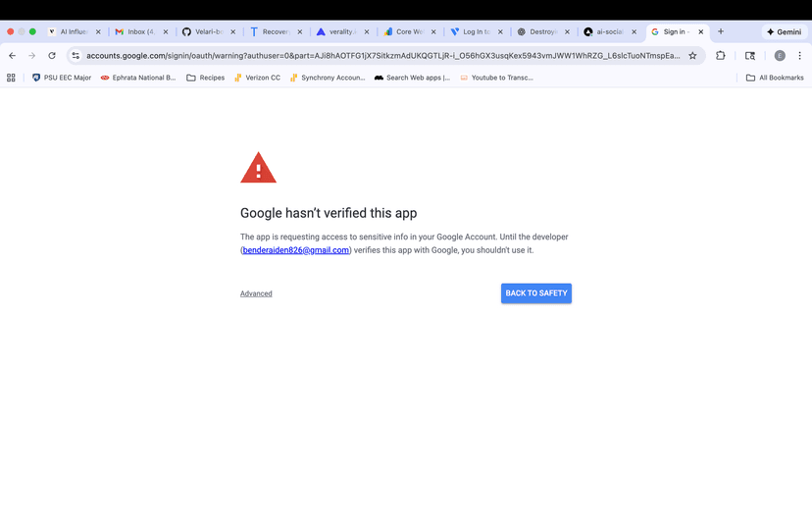Click the address bar URL field
The image size is (812, 528).
pyautogui.click(x=382, y=56)
